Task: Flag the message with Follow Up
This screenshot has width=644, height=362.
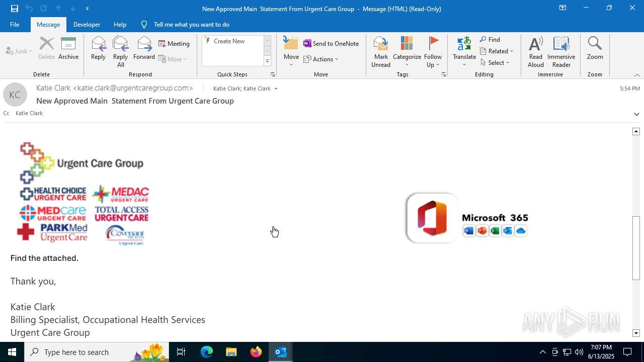Action: click(x=433, y=52)
